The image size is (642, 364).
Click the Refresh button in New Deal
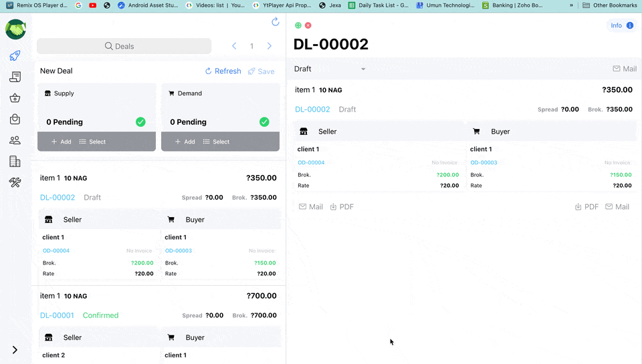[x=223, y=71]
